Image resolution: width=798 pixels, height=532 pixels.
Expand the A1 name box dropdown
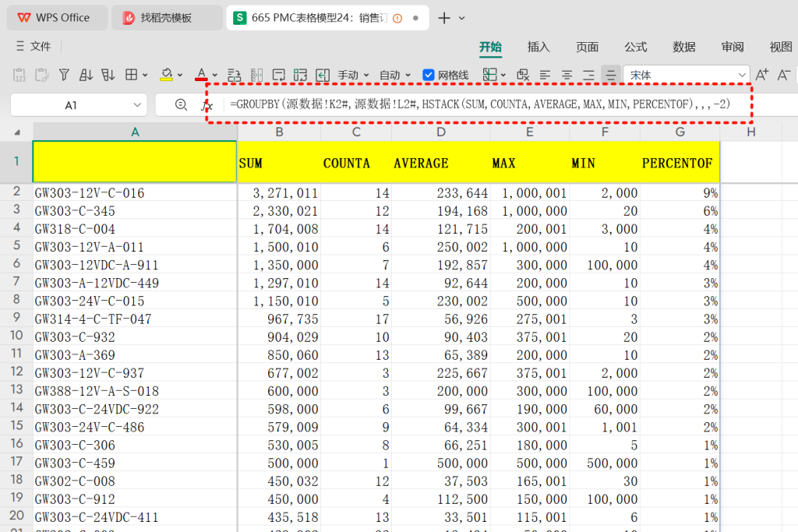point(137,105)
